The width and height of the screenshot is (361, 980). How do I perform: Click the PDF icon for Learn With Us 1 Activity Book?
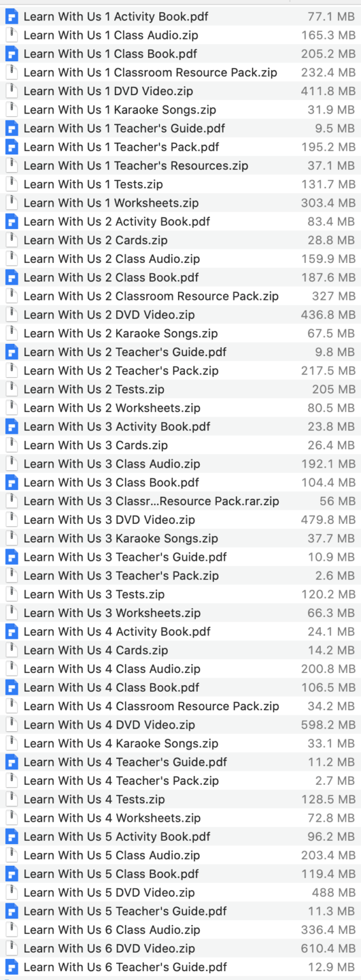coord(11,17)
